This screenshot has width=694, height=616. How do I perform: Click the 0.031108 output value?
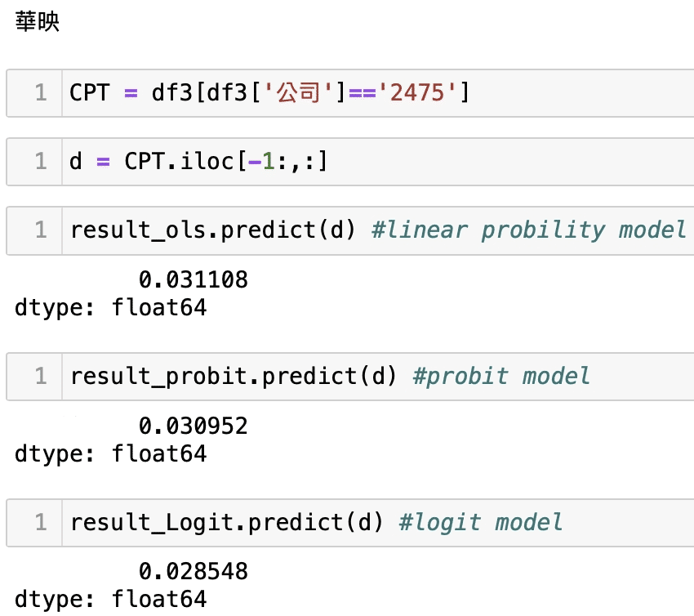click(193, 280)
